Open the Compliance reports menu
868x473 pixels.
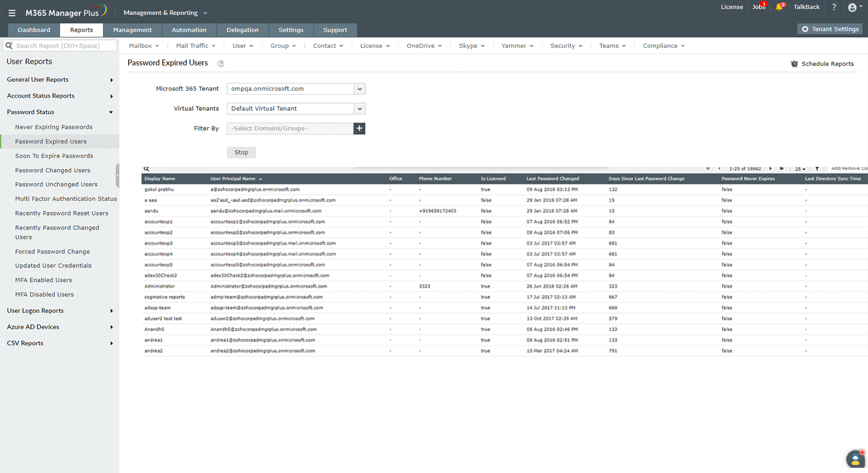[x=664, y=46]
